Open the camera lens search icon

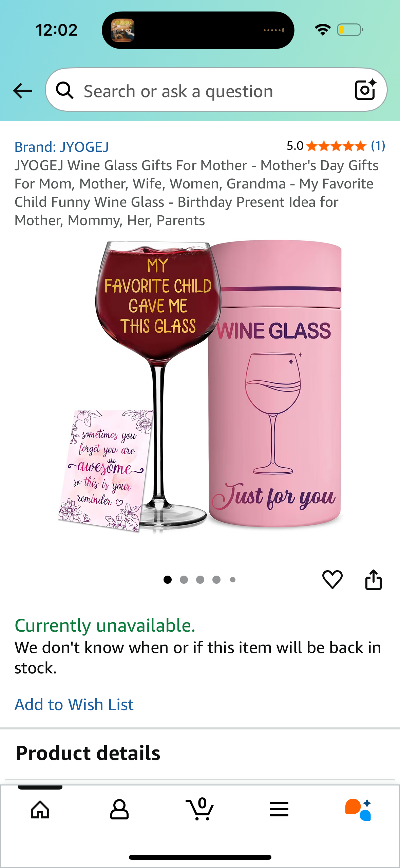[x=365, y=90]
